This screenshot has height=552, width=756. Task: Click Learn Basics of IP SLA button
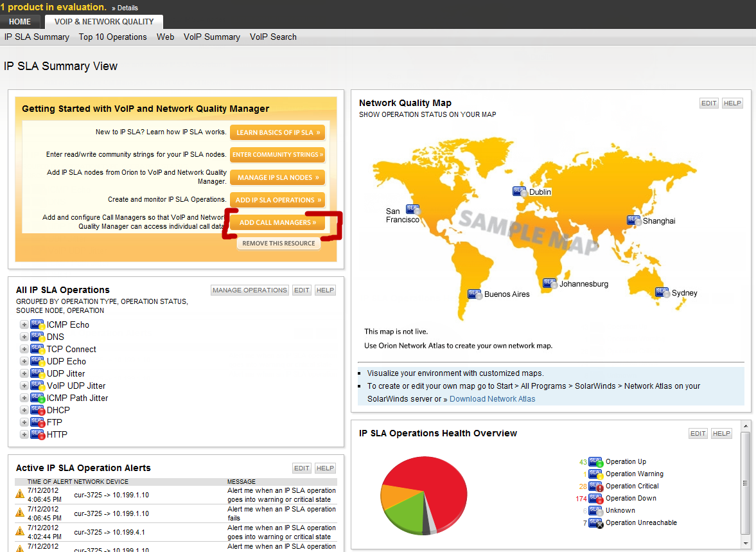coord(277,132)
